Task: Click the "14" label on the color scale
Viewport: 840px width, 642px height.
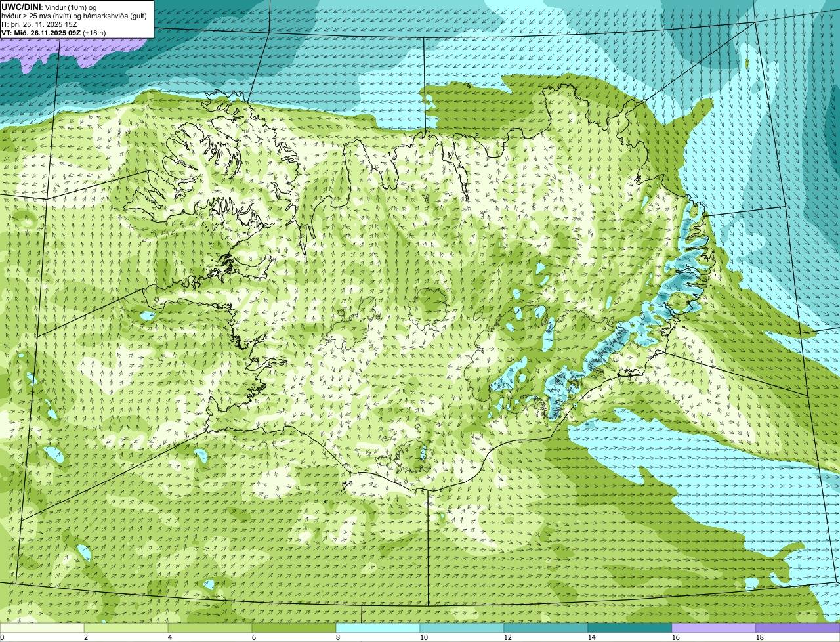Action: click(592, 637)
